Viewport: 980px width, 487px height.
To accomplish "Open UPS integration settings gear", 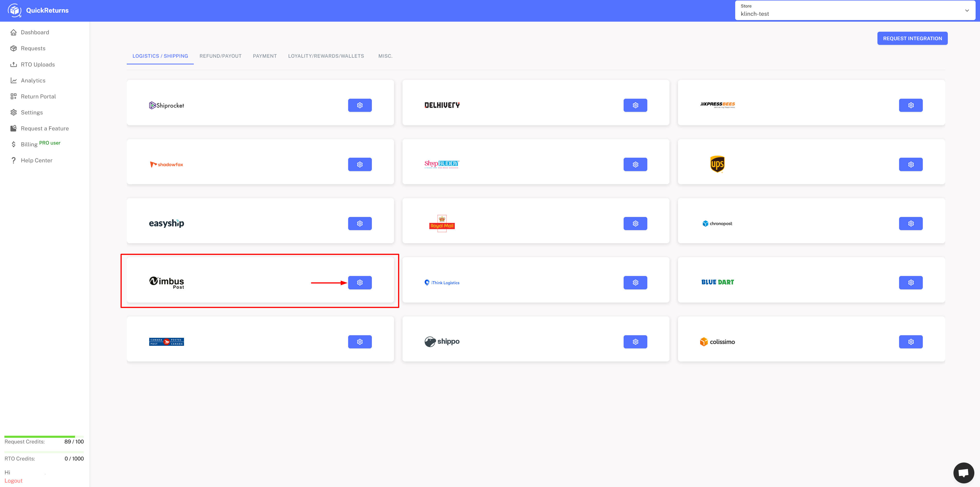I will coord(910,164).
